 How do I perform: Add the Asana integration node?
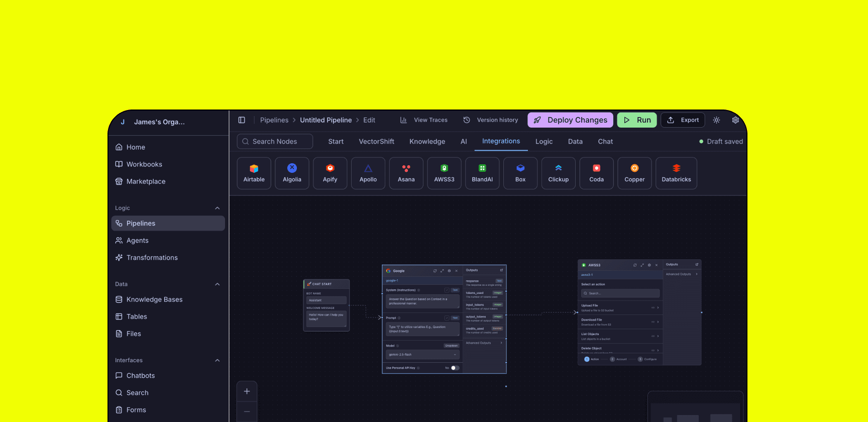(x=406, y=173)
